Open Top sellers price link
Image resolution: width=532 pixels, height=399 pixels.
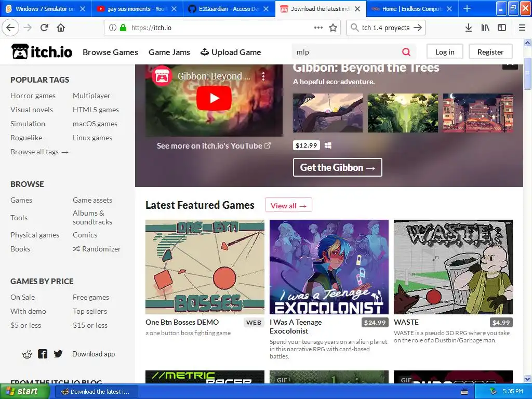(x=90, y=312)
